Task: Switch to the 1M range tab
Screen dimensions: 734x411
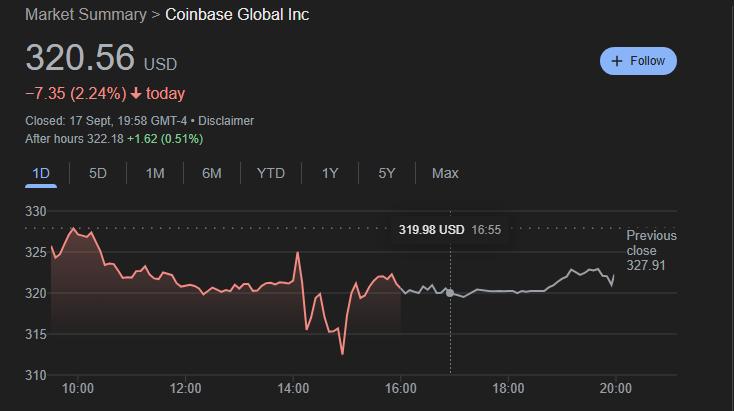Action: coord(155,174)
